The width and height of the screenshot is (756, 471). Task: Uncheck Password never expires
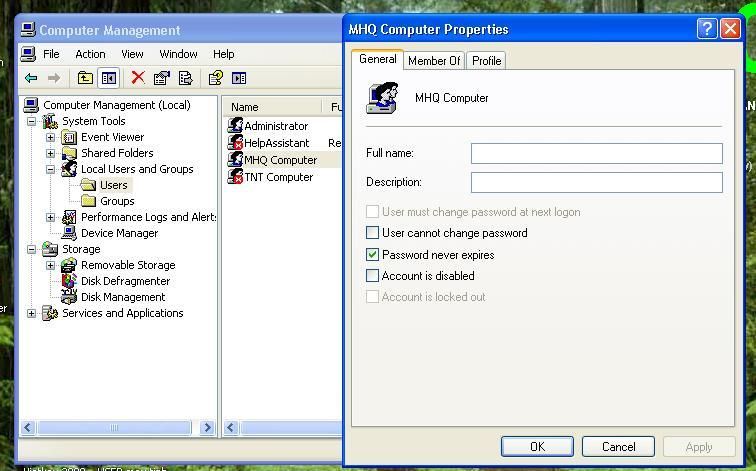tap(373, 255)
